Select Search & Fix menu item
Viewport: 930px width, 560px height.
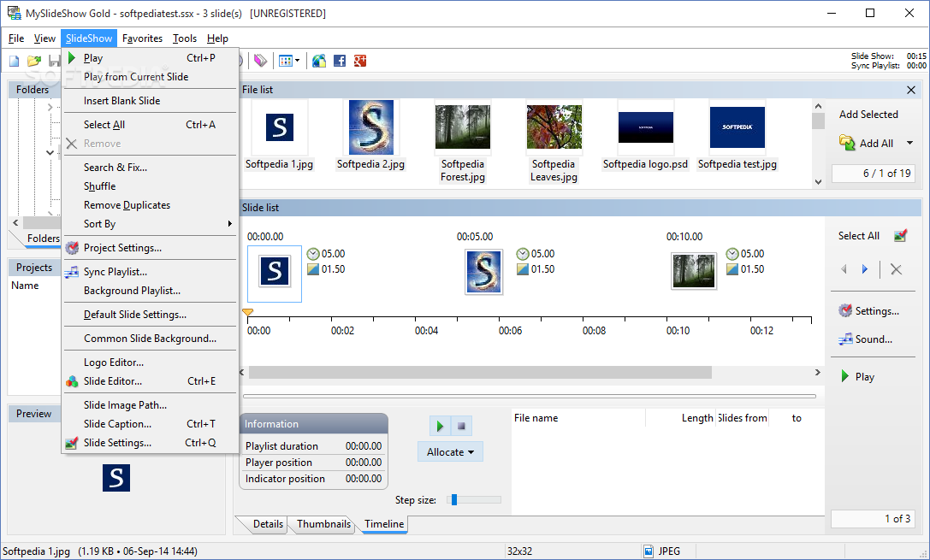[x=150, y=167]
